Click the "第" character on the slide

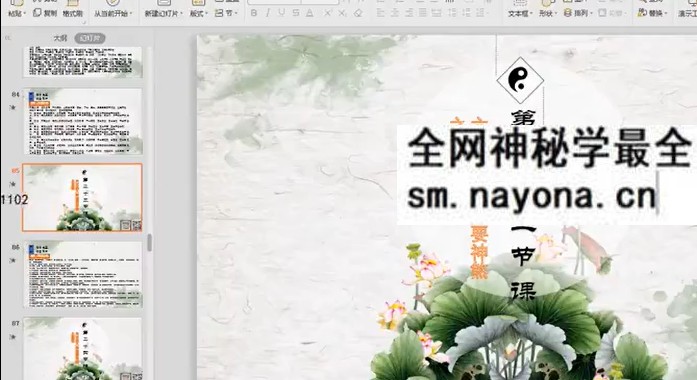[x=522, y=118]
